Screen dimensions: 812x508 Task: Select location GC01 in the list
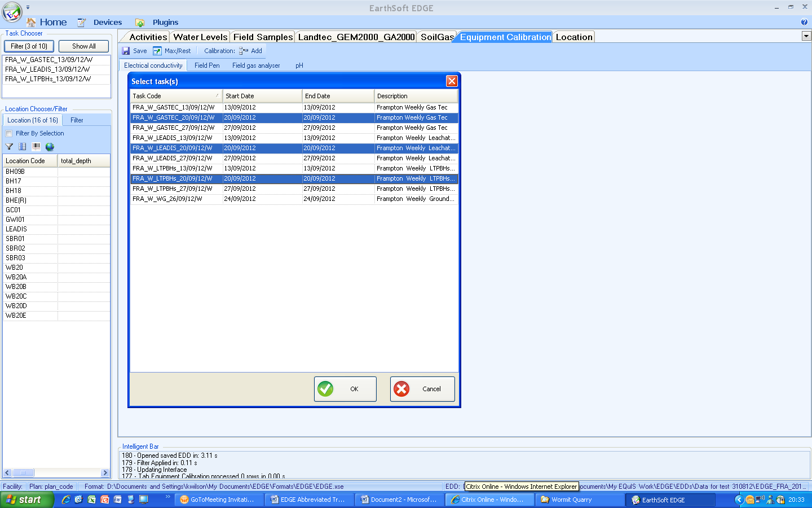(x=56, y=210)
